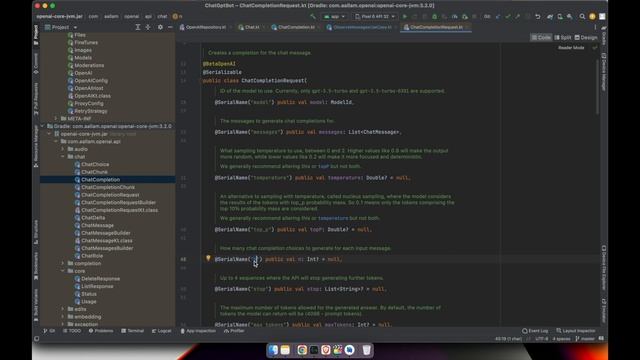The width and height of the screenshot is (640, 360).
Task: Open the tabs overflow three-dots menu
Action: 595,27
